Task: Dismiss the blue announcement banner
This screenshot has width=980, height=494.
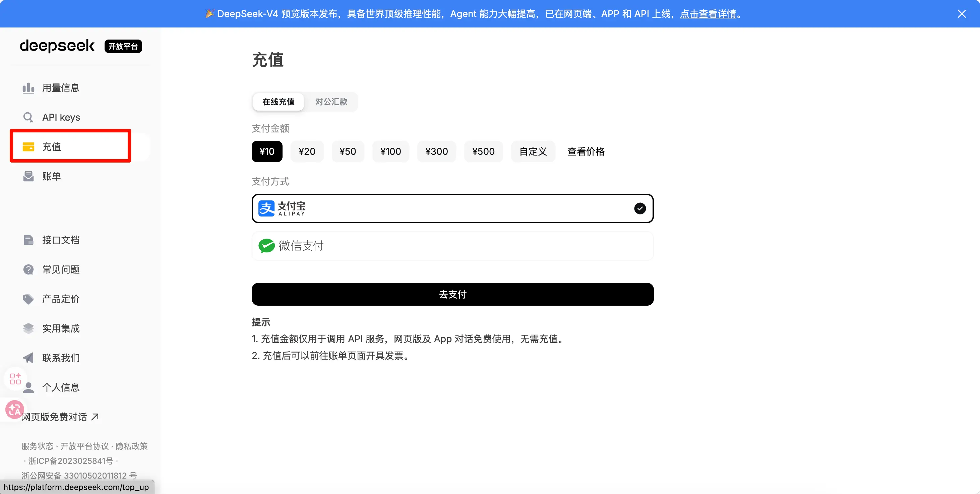Action: pos(961,14)
